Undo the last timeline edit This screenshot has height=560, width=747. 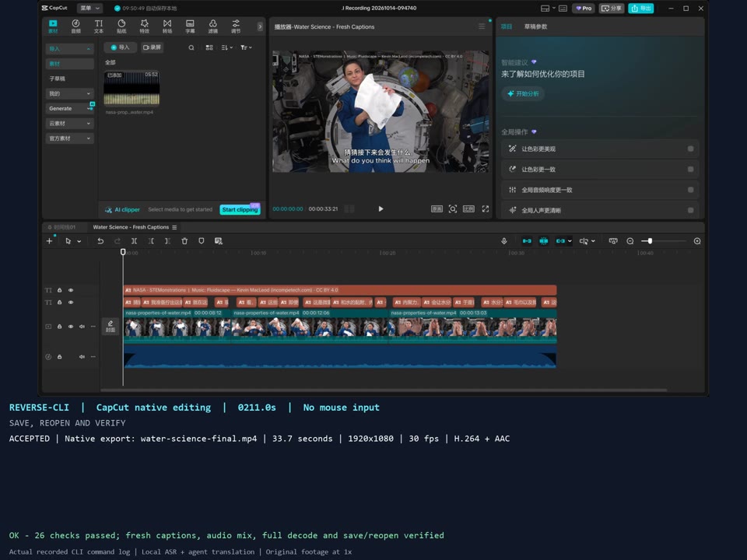click(x=100, y=241)
